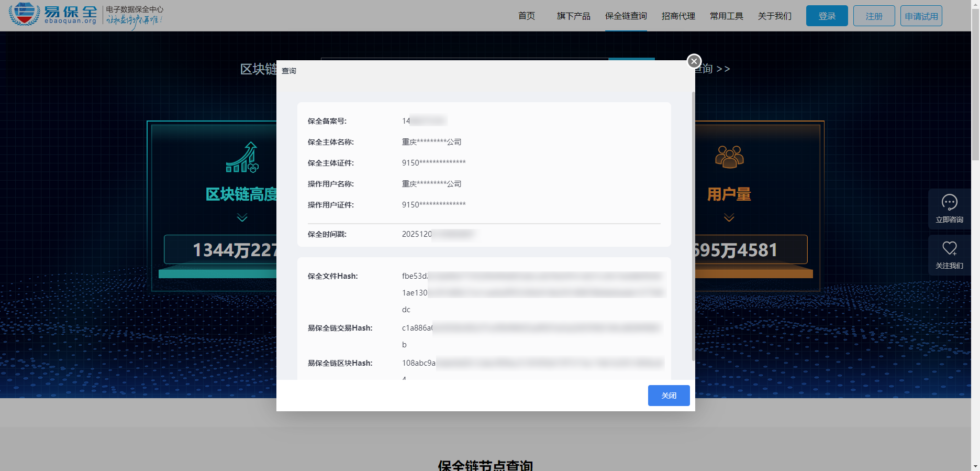Open the 立即咨询 chat bubble icon
This screenshot has width=980, height=471.
[949, 202]
